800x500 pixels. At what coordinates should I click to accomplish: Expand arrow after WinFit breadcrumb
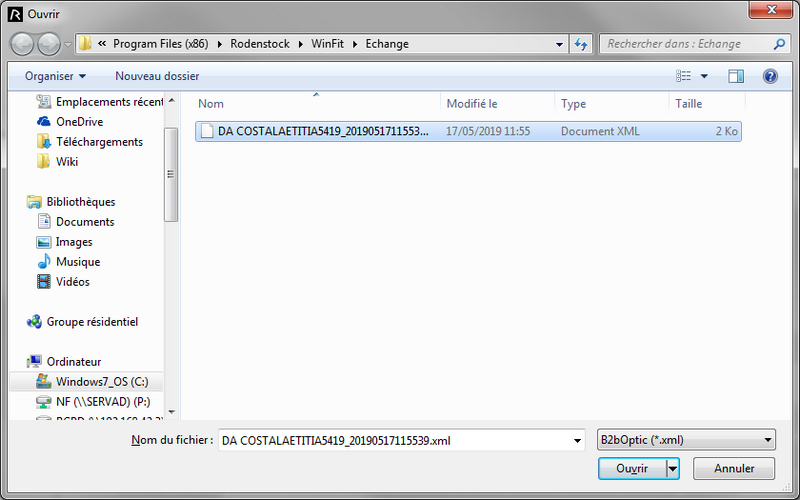coord(355,44)
